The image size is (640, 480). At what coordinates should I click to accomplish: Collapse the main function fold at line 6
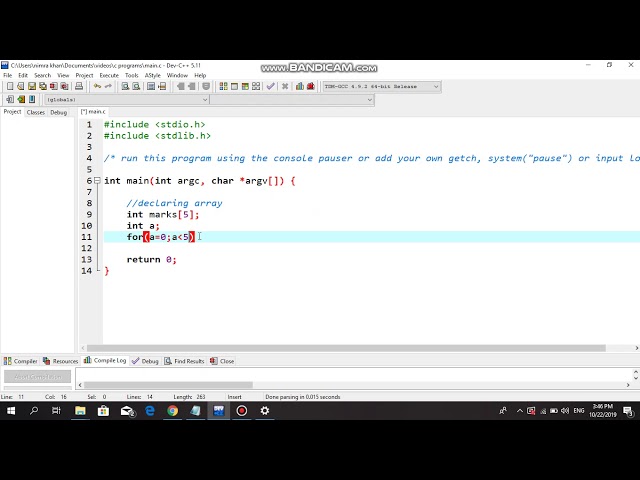click(97, 180)
